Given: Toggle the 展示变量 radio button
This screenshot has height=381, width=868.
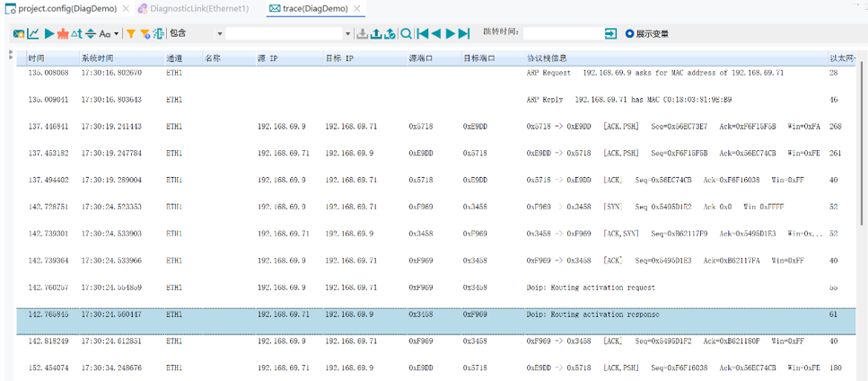Looking at the screenshot, I should point(629,34).
